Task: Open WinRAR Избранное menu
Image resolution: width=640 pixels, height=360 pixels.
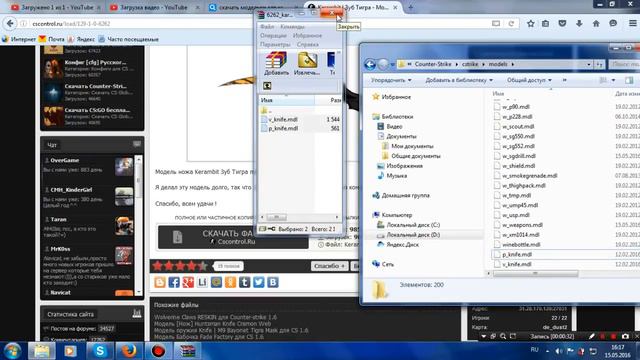Action: click(307, 36)
